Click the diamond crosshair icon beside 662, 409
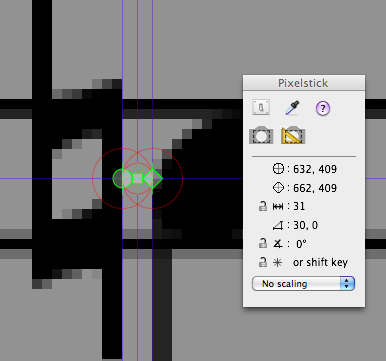Screen dimensions: 386x361 278,188
